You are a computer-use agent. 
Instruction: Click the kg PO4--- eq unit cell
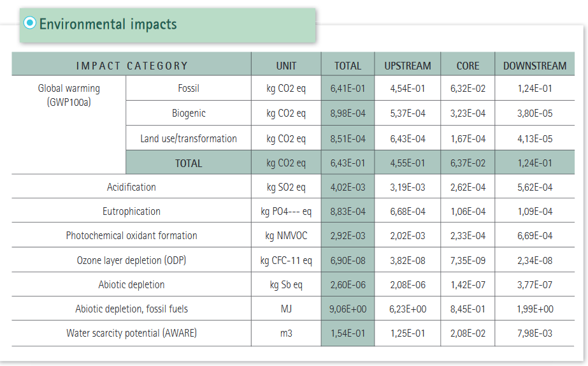click(x=286, y=211)
